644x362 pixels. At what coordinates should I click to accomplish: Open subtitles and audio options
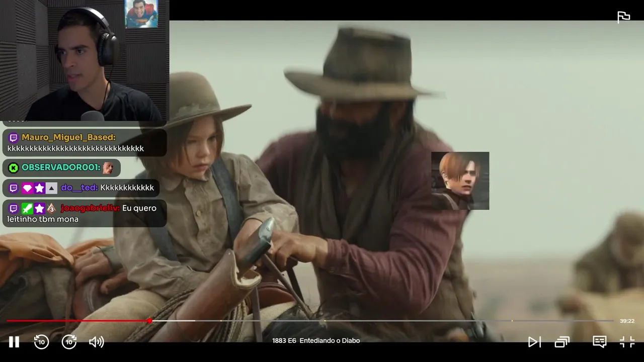tap(599, 342)
